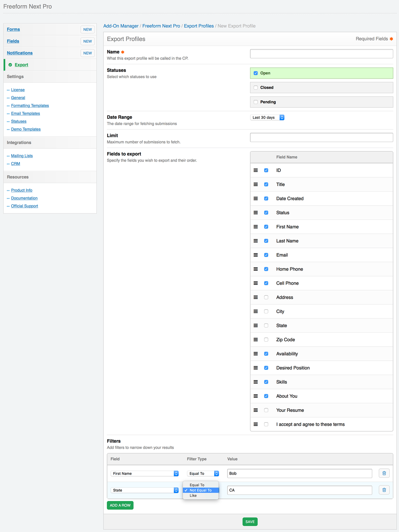Screen dimensions: 399x532
Task: Check the City field for export
Action: point(266,311)
